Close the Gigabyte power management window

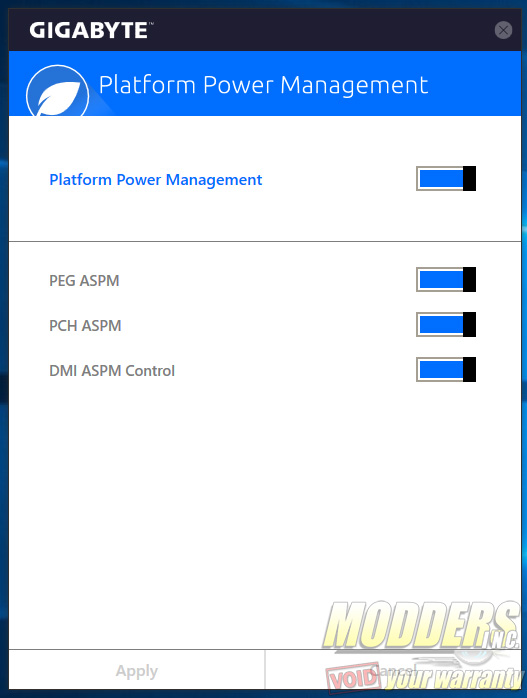coord(503,30)
